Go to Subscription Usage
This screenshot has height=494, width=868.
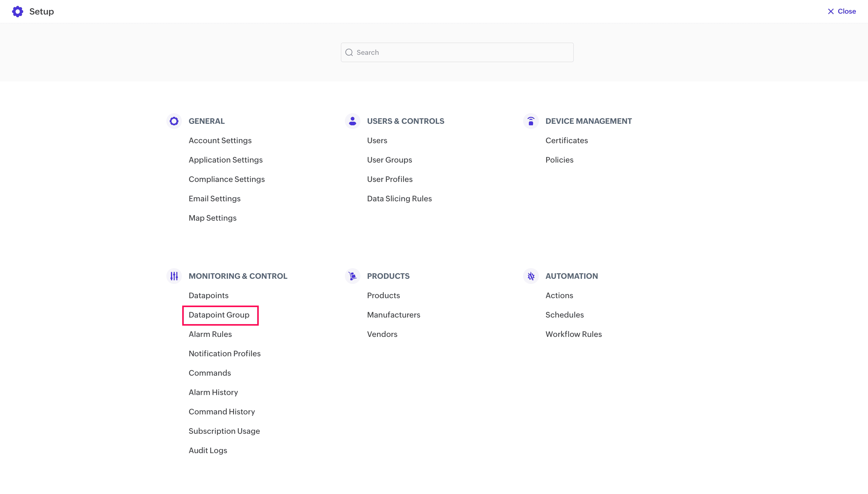coord(224,431)
